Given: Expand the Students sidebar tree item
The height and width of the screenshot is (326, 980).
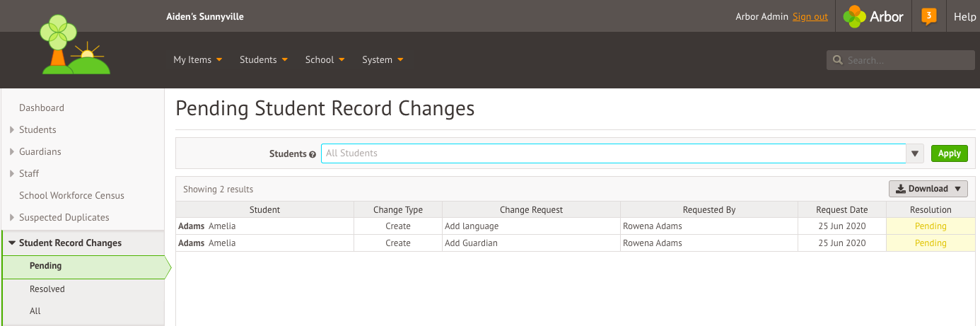Looking at the screenshot, I should point(12,130).
